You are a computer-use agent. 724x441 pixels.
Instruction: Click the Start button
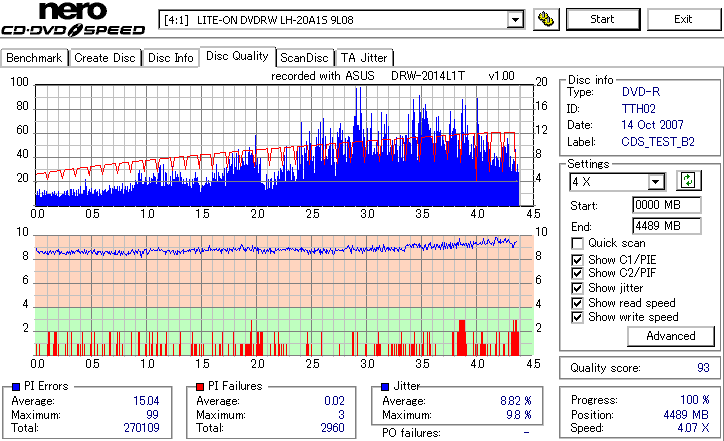click(x=603, y=19)
